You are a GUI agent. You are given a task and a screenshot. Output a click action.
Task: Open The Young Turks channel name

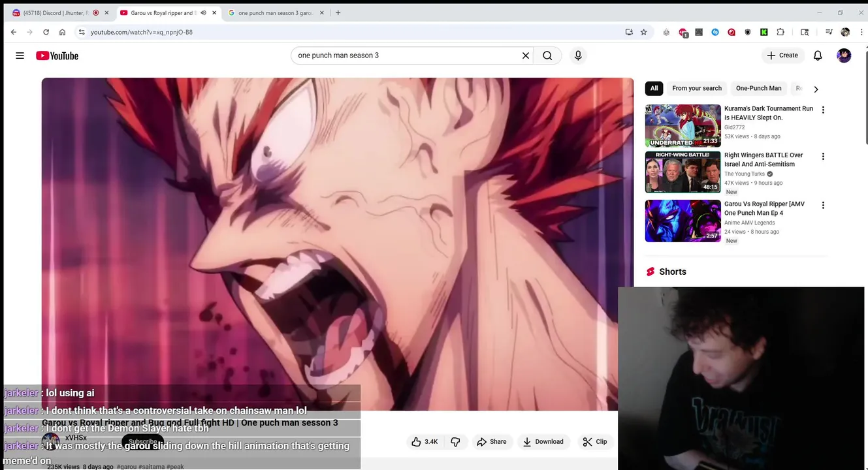point(745,174)
